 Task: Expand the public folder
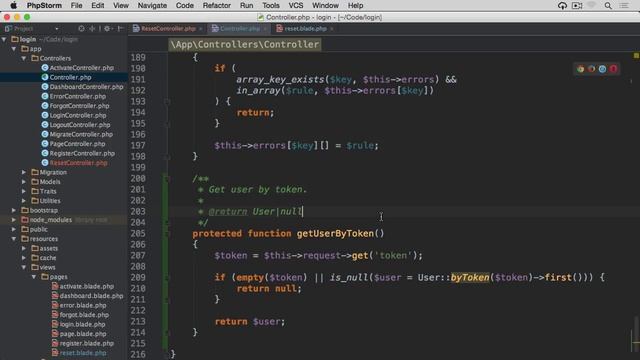(14, 229)
